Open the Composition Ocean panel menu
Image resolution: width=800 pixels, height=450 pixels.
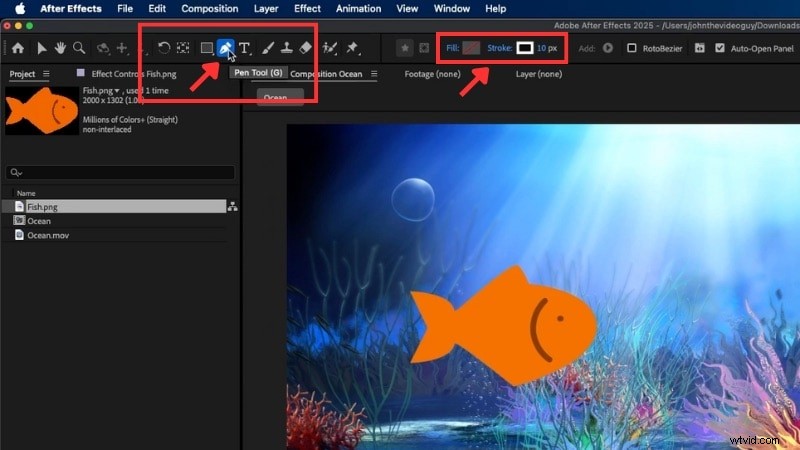(x=374, y=74)
